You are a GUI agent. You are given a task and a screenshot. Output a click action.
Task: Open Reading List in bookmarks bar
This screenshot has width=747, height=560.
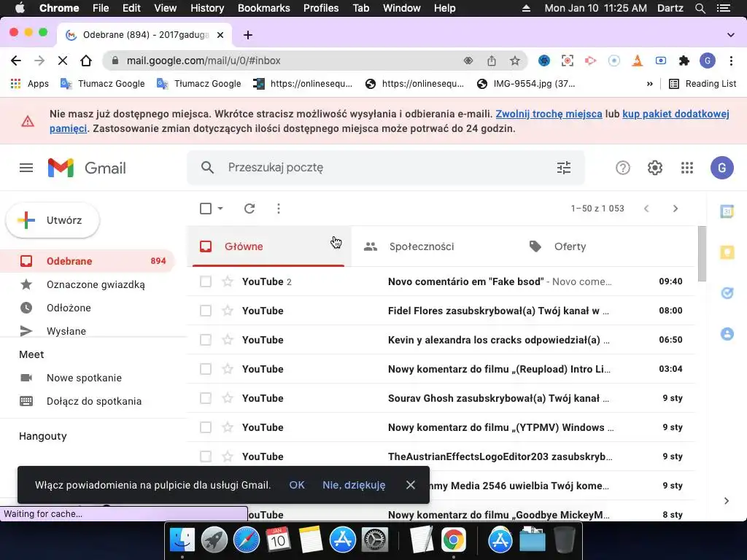coord(703,84)
